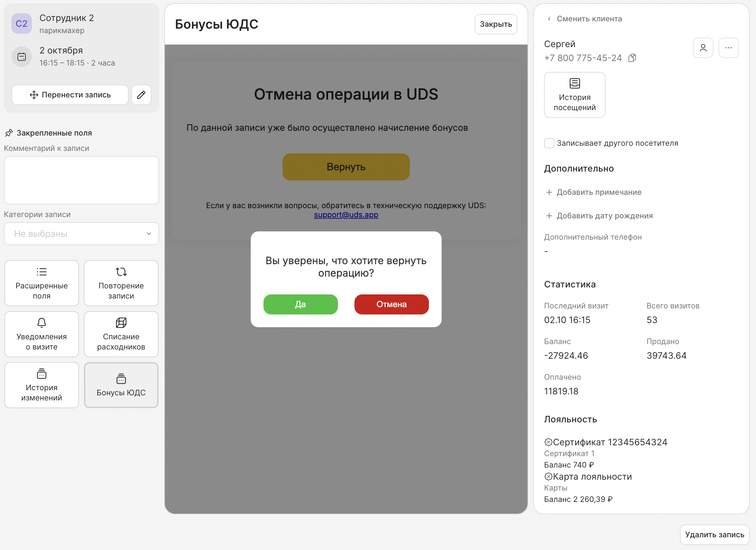Expand the Категории записи dropdown

pos(81,234)
